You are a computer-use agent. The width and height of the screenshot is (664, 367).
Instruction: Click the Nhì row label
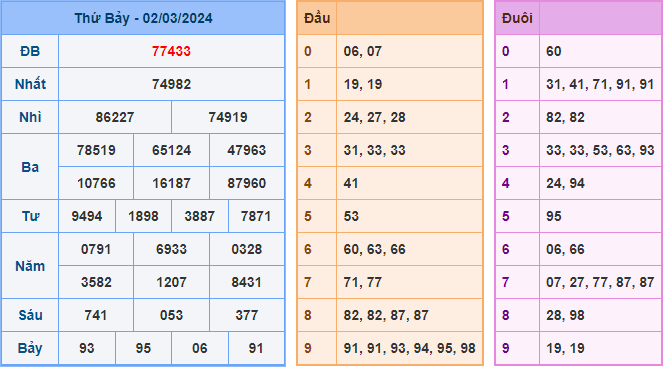tap(30, 117)
